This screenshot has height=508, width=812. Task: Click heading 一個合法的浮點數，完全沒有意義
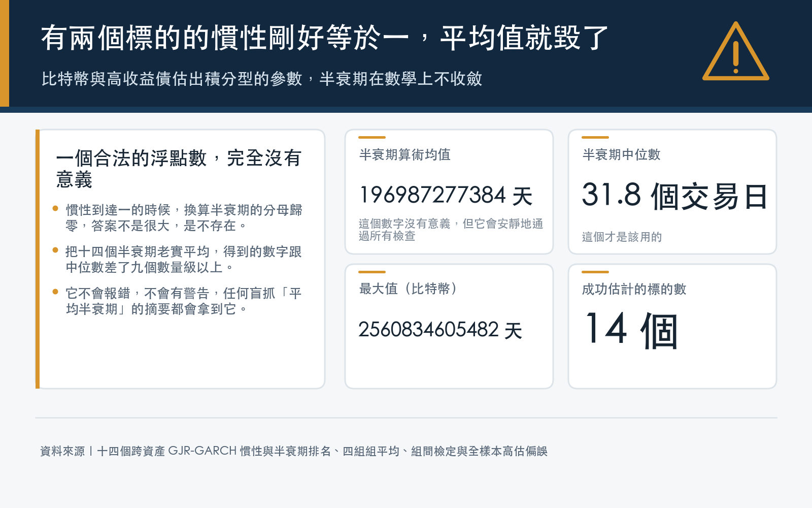coord(179,169)
